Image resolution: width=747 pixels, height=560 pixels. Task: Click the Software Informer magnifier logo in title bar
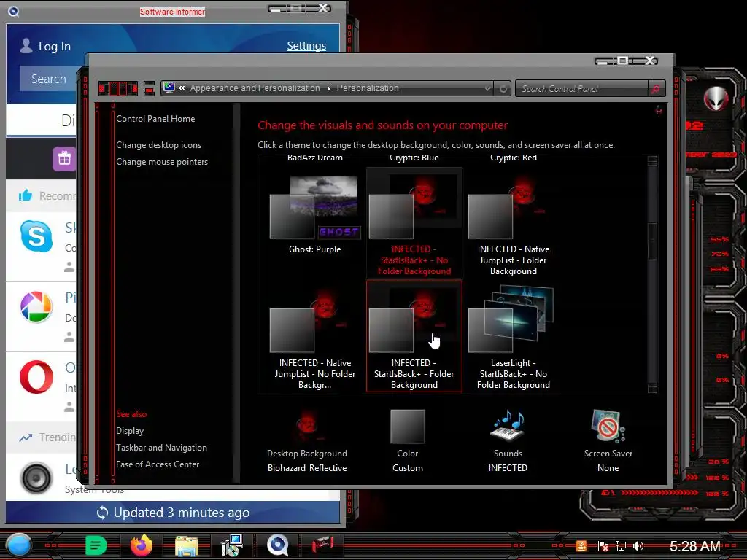pos(13,11)
